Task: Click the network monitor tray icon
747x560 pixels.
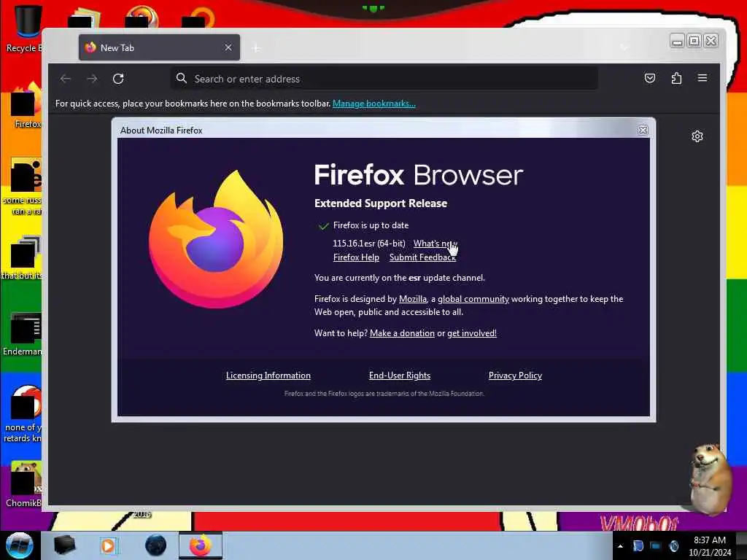Action: point(656,545)
